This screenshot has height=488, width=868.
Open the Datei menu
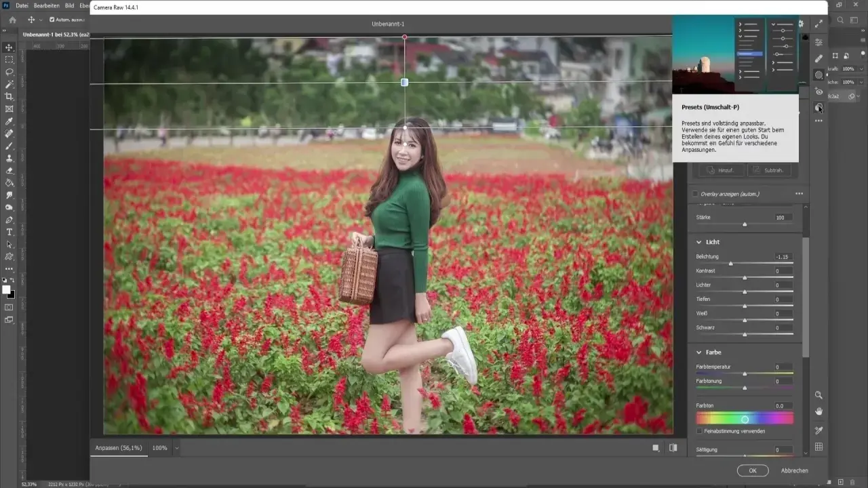[22, 5]
